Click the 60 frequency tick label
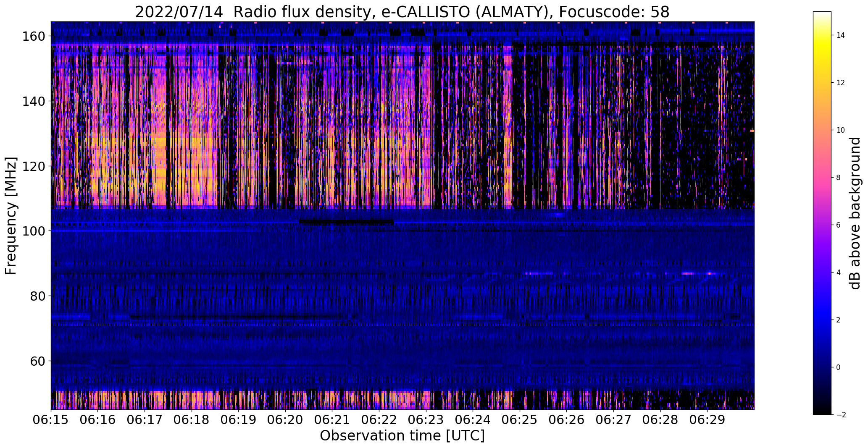The height and width of the screenshot is (448, 868). point(38,361)
